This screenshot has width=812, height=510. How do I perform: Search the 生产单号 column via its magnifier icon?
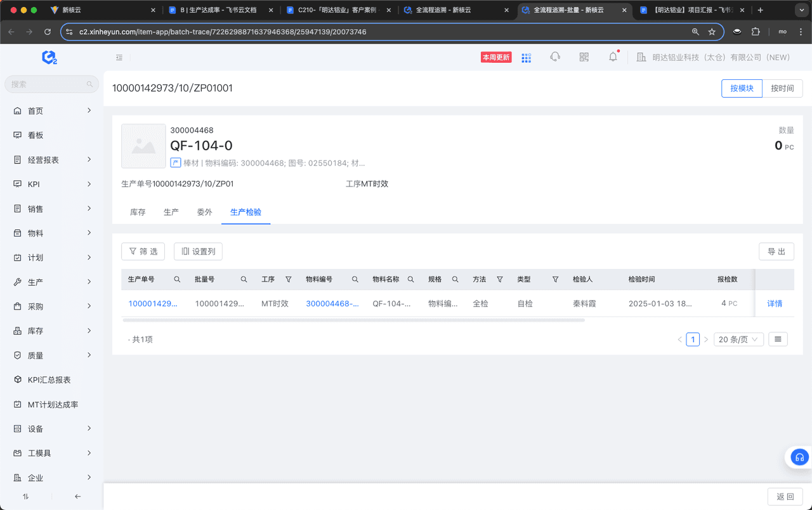[x=177, y=279]
